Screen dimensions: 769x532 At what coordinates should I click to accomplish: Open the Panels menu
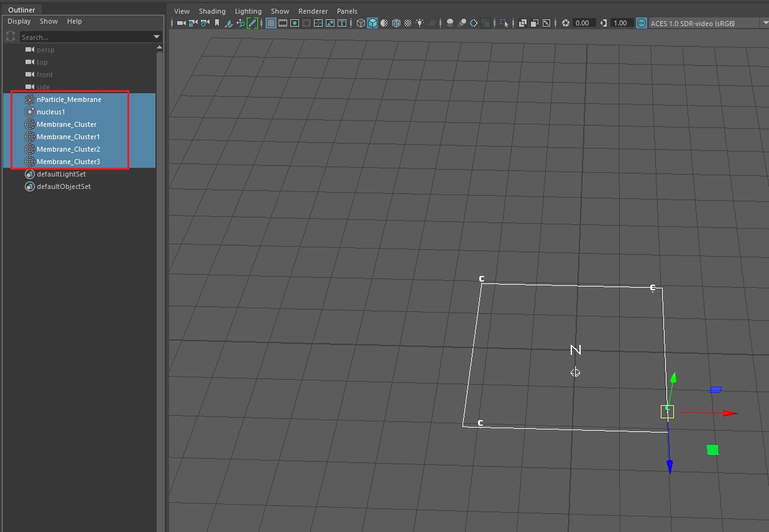[347, 11]
